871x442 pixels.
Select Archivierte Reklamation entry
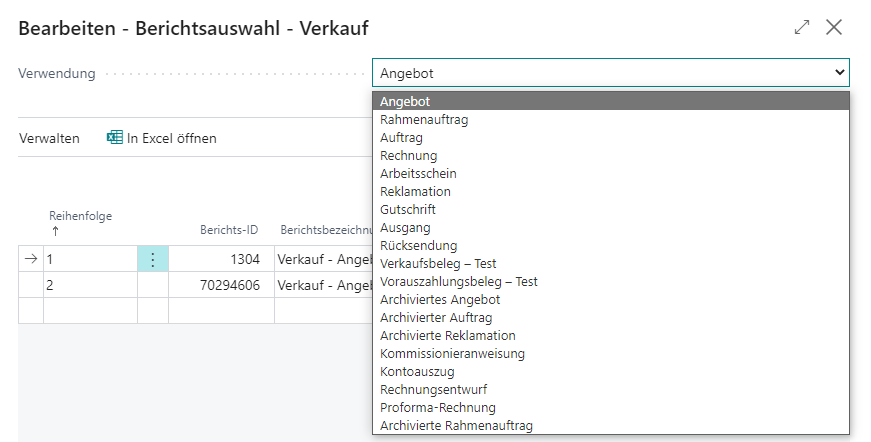(447, 335)
